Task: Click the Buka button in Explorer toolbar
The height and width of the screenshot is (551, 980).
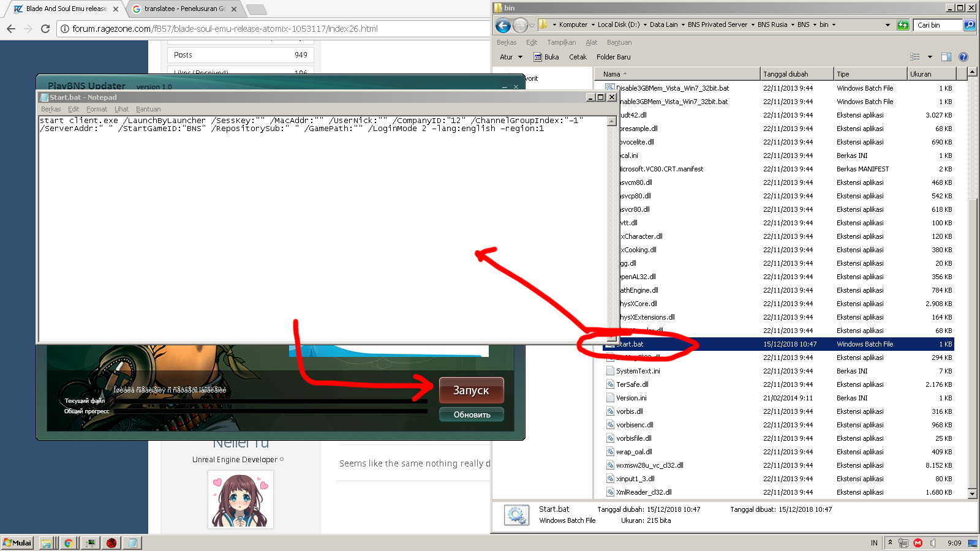Action: pos(546,58)
